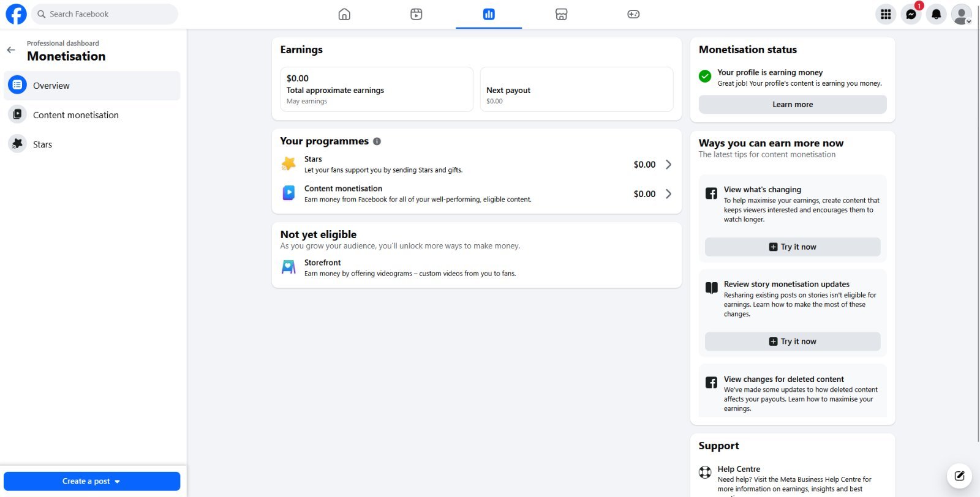Click the book icon beside Review story updates
Screen dimensions: 980x497
[x=711, y=288]
